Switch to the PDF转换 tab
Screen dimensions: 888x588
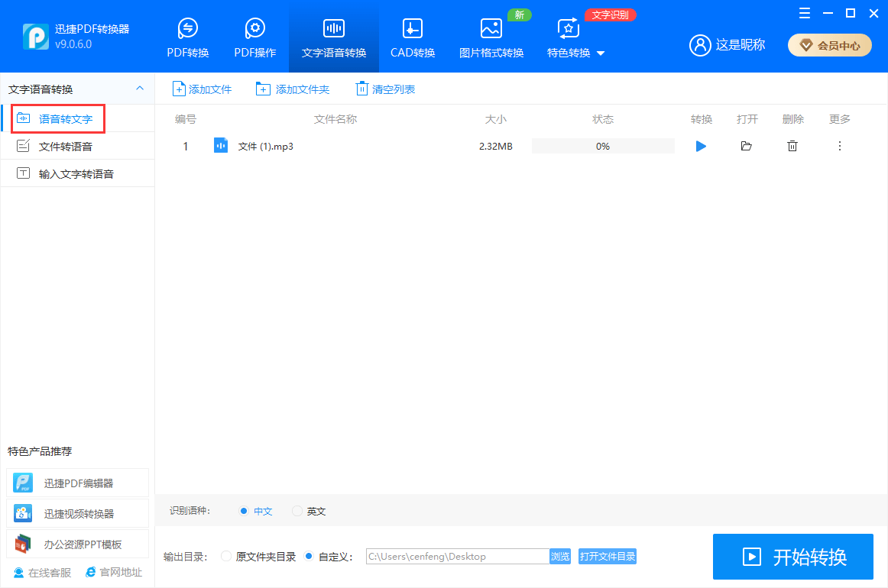coord(188,38)
